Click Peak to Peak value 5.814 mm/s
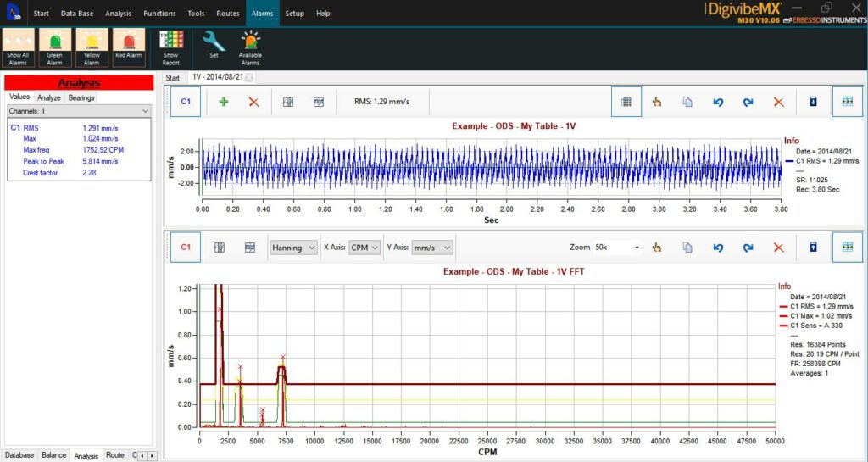The height and width of the screenshot is (462, 868). tap(100, 162)
